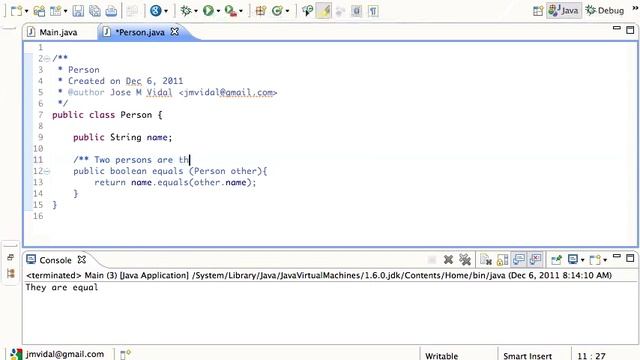This screenshot has width=640, height=360.
Task: Click the Open Perspective icon
Action: point(538,11)
